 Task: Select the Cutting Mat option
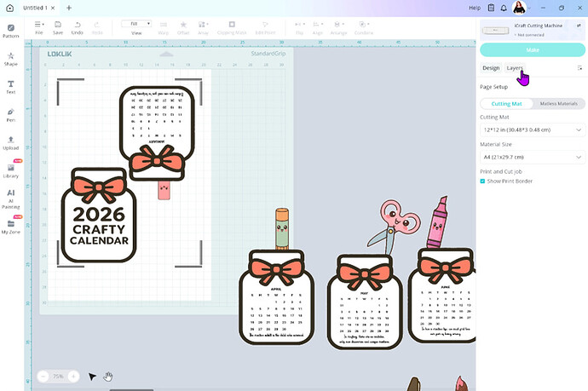[506, 103]
